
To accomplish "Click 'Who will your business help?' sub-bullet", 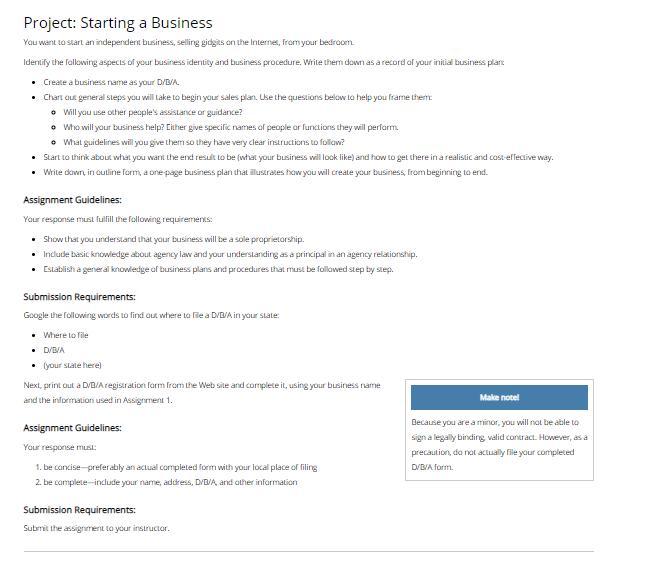I will [x=231, y=127].
